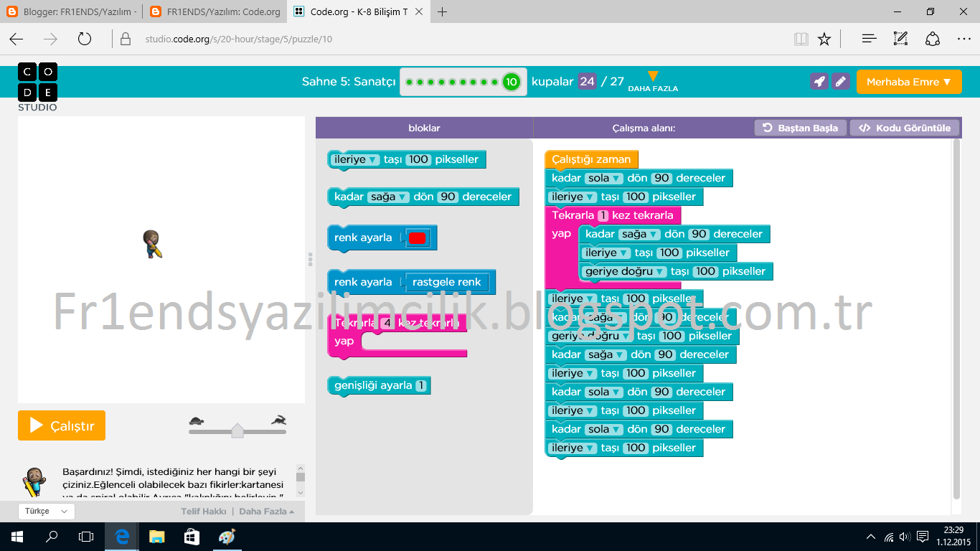Screen dimensions: 980x551
Task: Click the Başarıdan Başla reset button
Action: click(x=801, y=128)
